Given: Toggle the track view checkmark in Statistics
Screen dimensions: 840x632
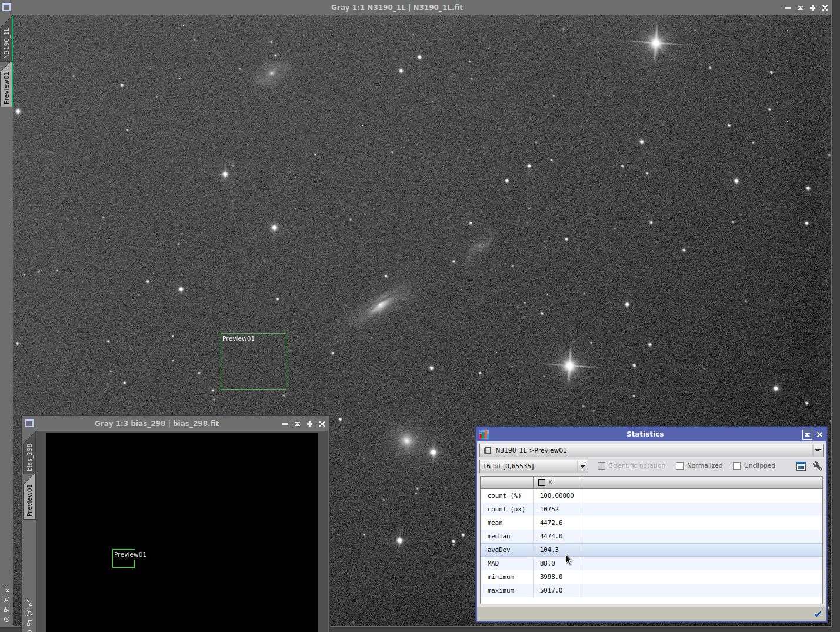Looking at the screenshot, I should [818, 614].
